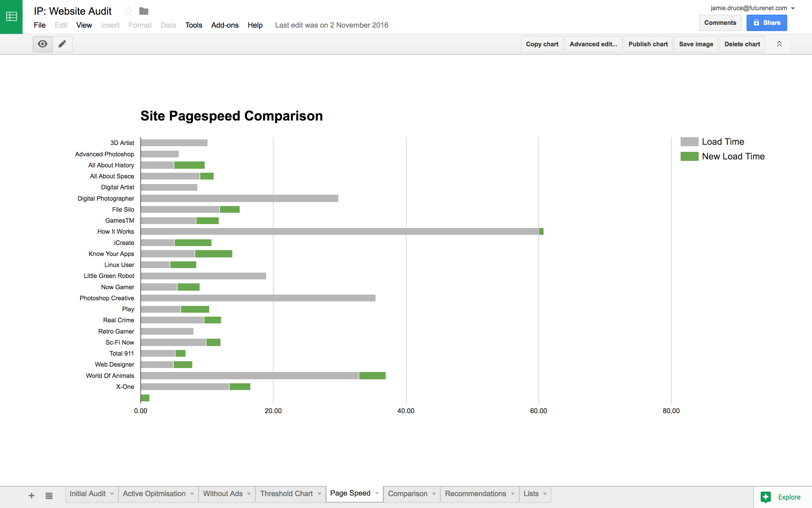
Task: Open the account dropdown next to email
Action: pyautogui.click(x=793, y=8)
